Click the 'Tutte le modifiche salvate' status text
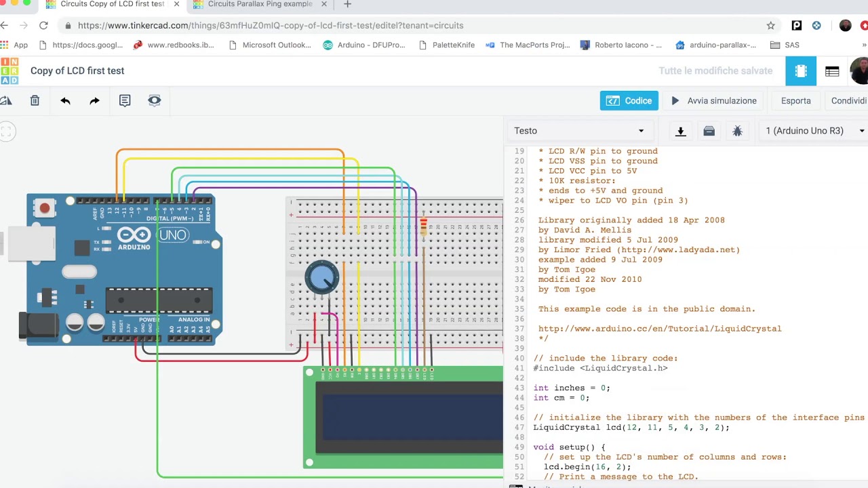The height and width of the screenshot is (488, 868). [715, 70]
